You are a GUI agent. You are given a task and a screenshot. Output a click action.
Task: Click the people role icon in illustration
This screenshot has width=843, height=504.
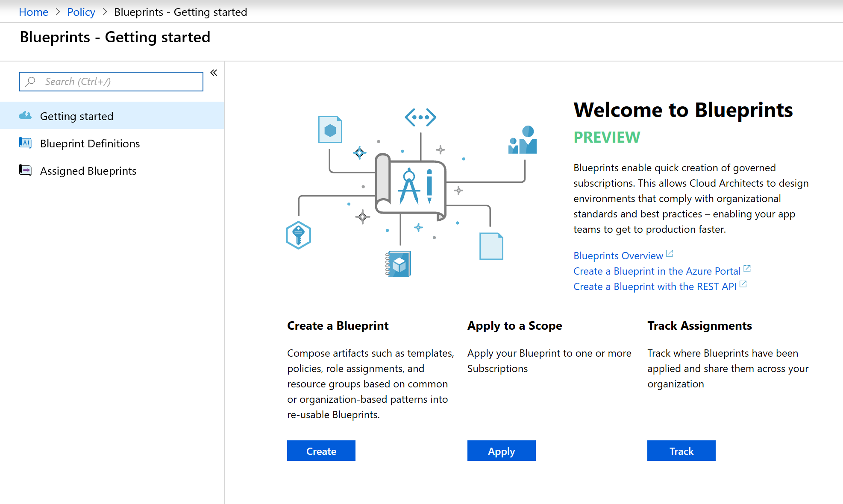click(x=523, y=140)
